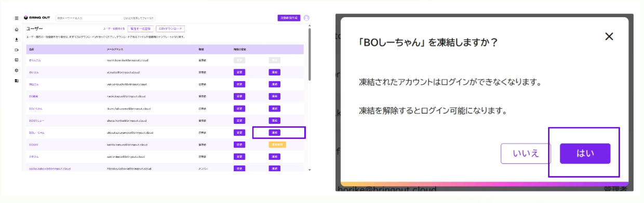This screenshot has width=644, height=203.
Task: Click 凍結 button for ai.naito row
Action: pyautogui.click(x=274, y=72)
